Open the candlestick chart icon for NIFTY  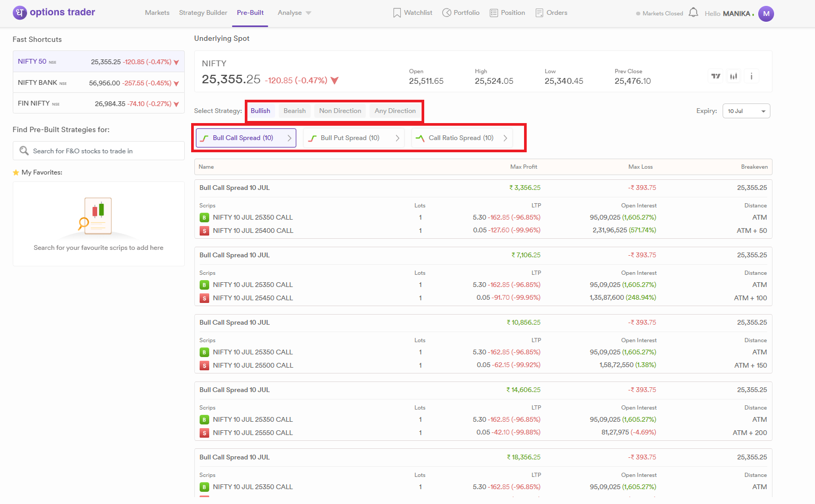point(733,76)
